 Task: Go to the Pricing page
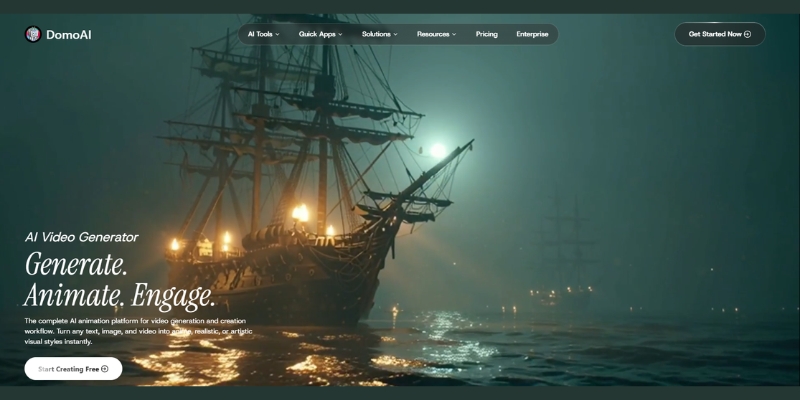click(x=487, y=34)
